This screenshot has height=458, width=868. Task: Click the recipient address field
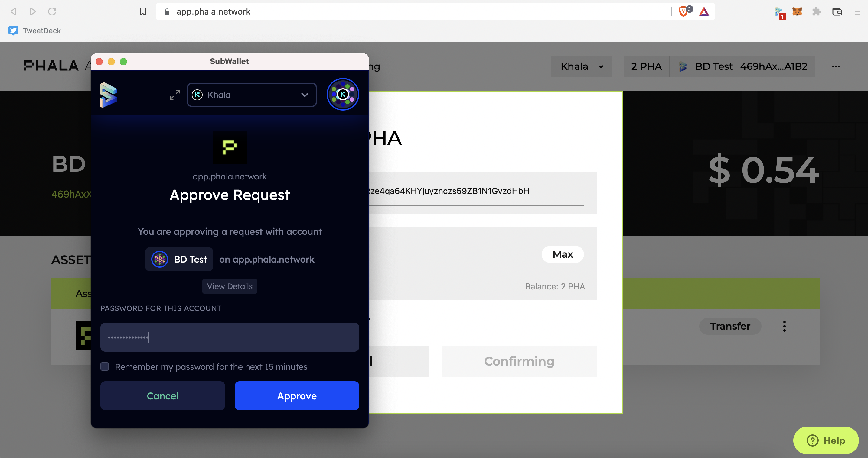(476, 191)
